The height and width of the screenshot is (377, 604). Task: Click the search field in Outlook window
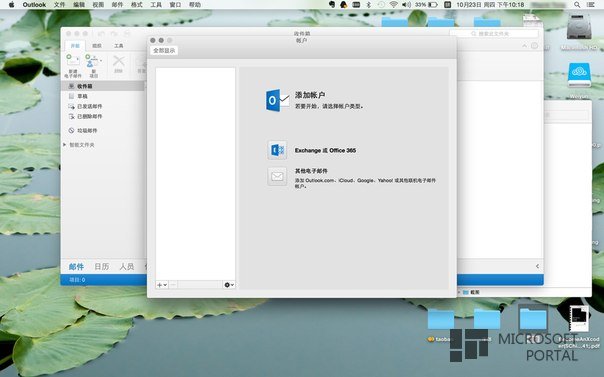point(494,34)
